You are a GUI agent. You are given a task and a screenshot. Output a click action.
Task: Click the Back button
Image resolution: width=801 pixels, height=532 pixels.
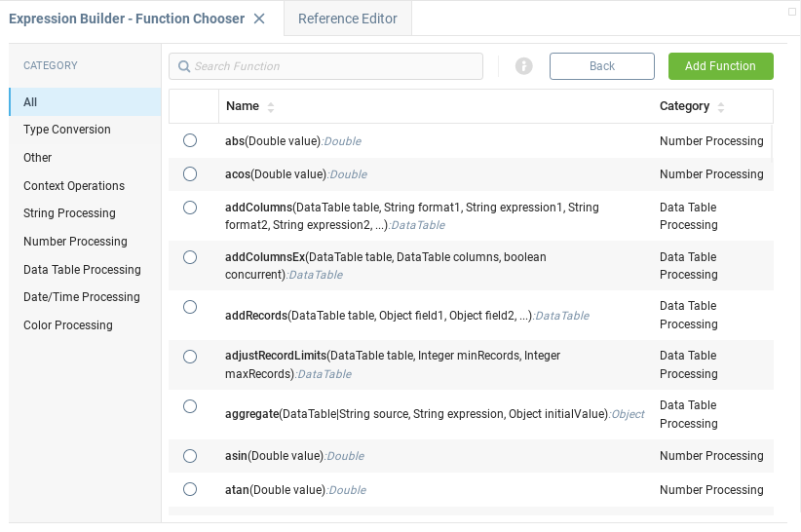[601, 66]
